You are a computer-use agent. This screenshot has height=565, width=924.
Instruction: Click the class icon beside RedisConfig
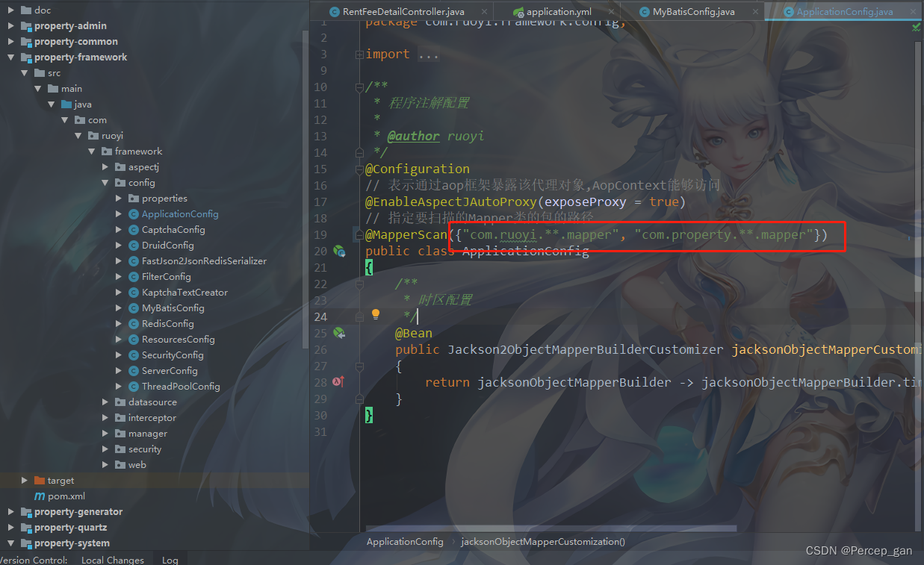coord(134,324)
